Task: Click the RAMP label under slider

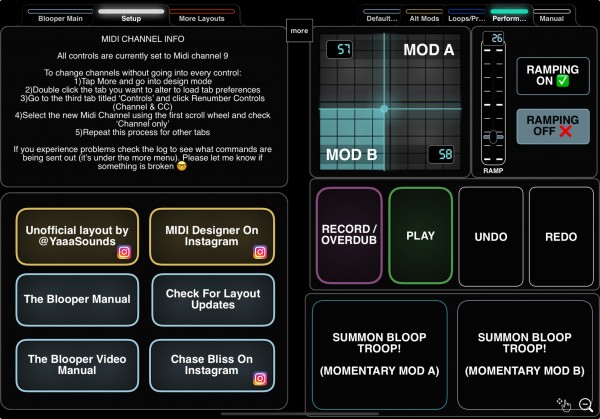Action: 493,171
